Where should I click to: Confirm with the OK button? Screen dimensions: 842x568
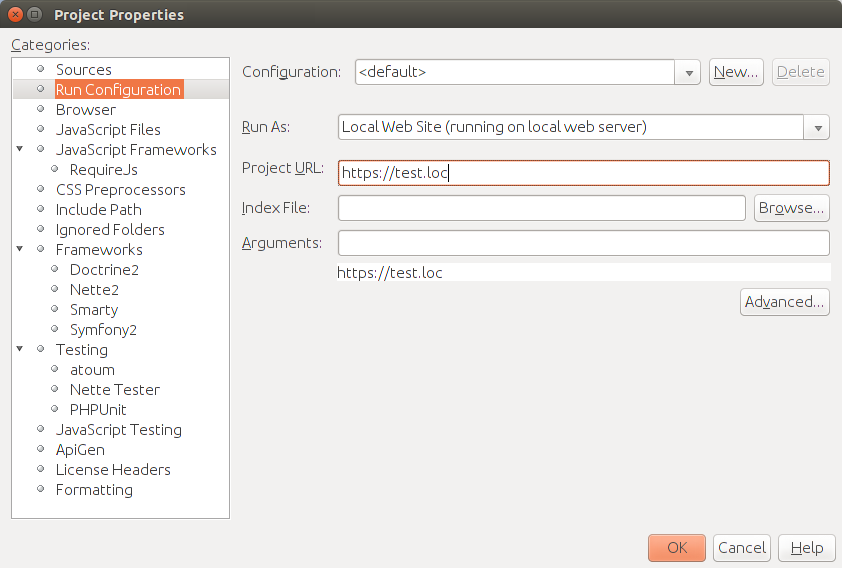677,548
